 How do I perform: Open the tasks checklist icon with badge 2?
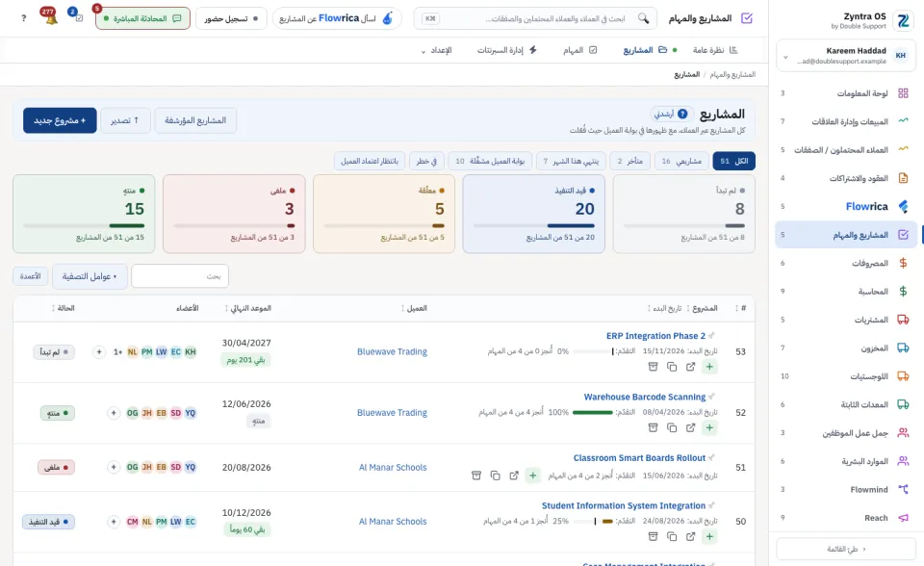(x=78, y=17)
